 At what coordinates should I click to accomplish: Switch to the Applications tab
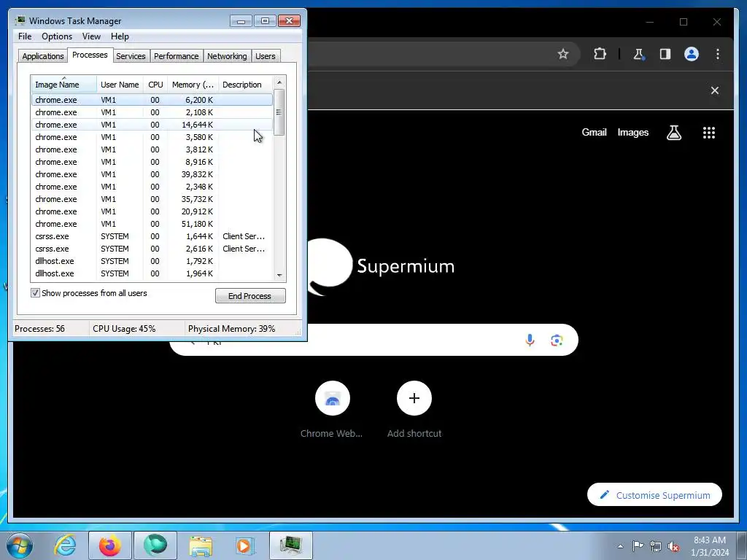43,56
